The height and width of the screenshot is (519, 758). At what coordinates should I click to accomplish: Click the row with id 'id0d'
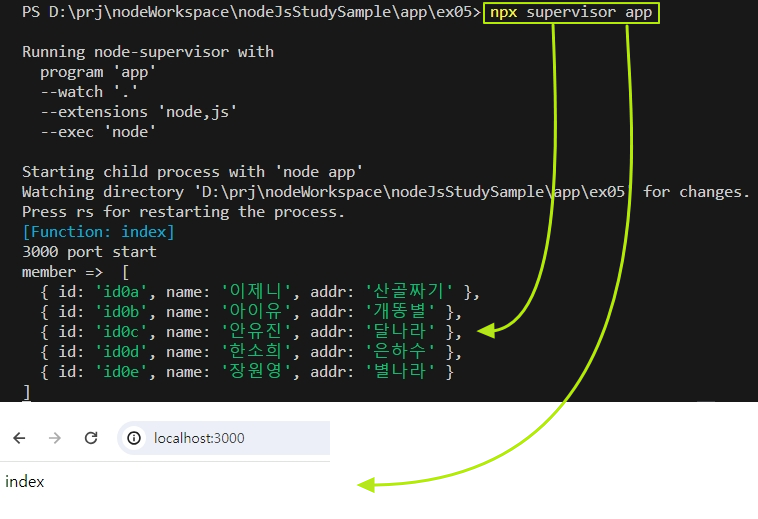[251, 351]
